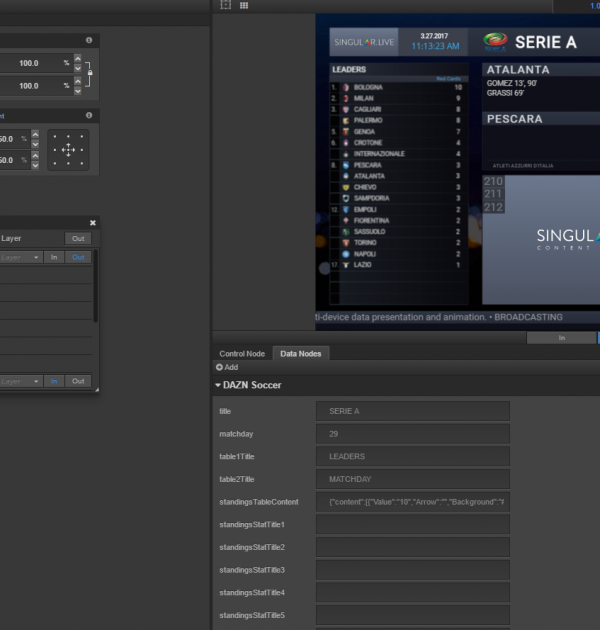Click the Out button beside the Layer heading

point(78,238)
